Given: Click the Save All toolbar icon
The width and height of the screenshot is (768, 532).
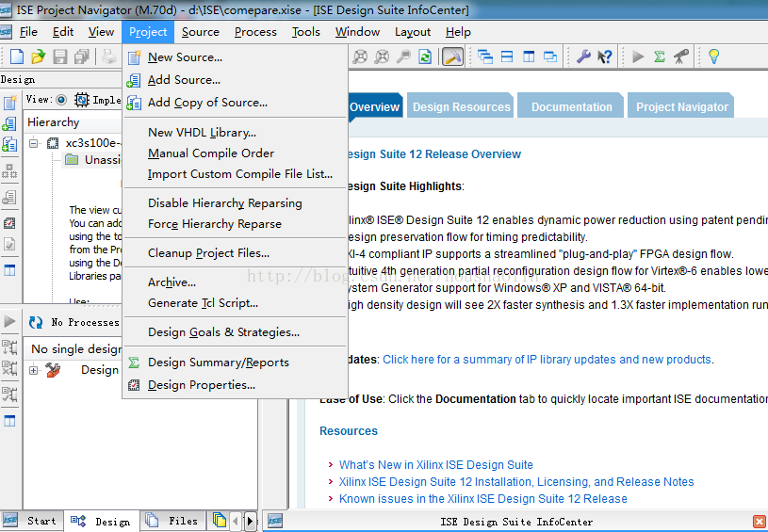Looking at the screenshot, I should (x=81, y=56).
